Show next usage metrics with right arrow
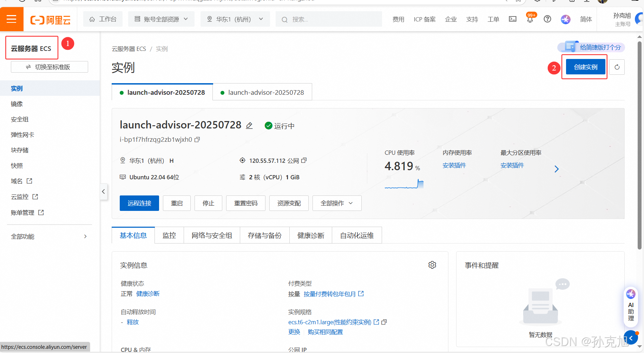 [x=557, y=169]
